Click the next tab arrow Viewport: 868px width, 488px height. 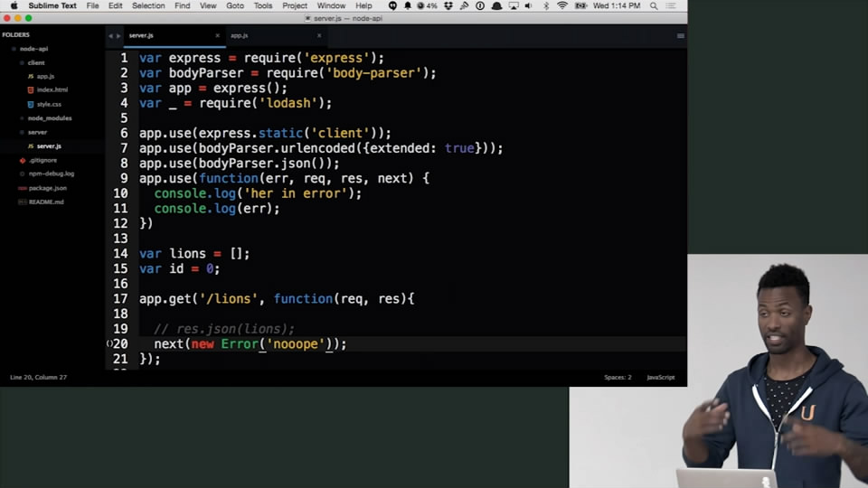click(x=118, y=35)
